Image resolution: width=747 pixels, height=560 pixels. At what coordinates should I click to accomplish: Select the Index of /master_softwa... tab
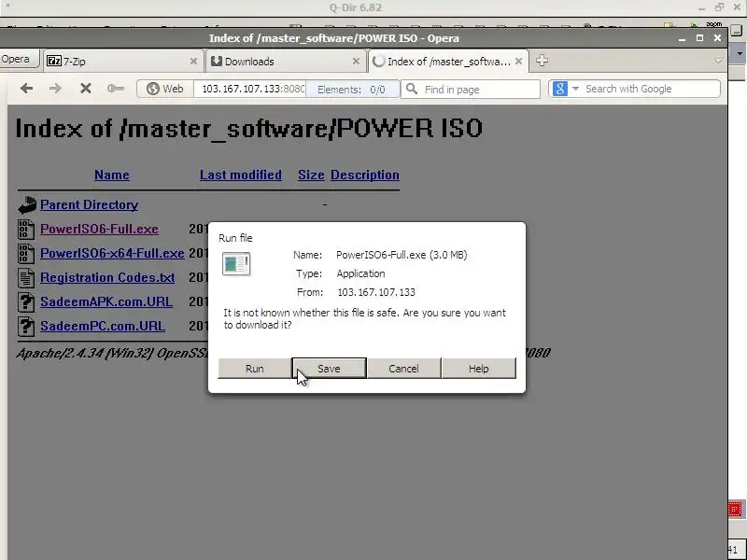[448, 62]
